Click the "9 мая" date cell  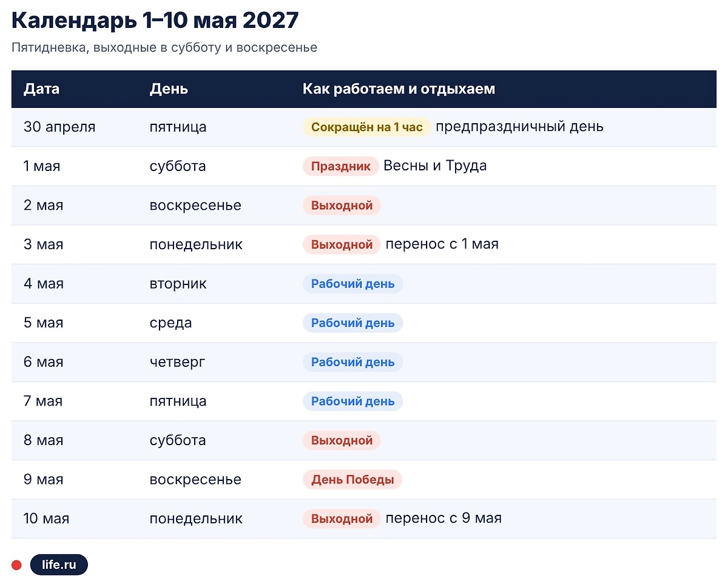(x=43, y=479)
